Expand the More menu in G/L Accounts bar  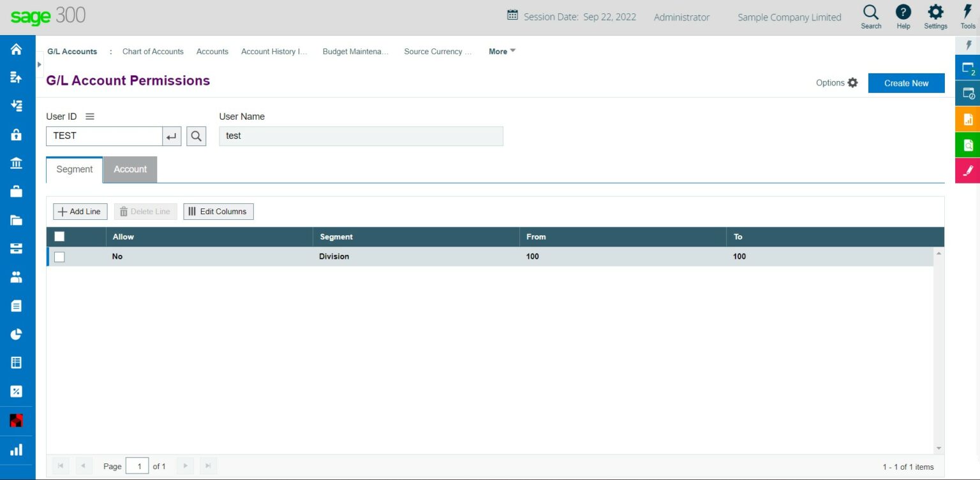coord(501,51)
